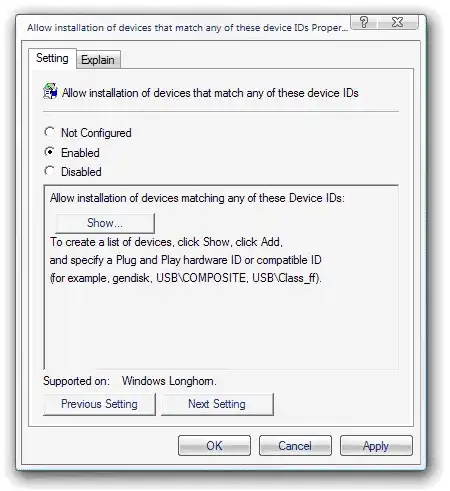The image size is (450, 491).
Task: Click the dialog title bar text
Action: [188, 28]
